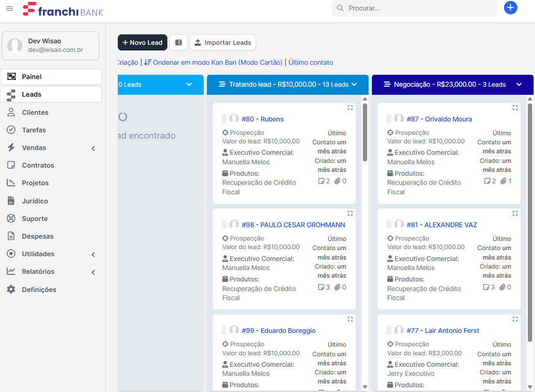The width and height of the screenshot is (535, 392).
Task: Click Dev Wisao profile card
Action: pos(51,46)
